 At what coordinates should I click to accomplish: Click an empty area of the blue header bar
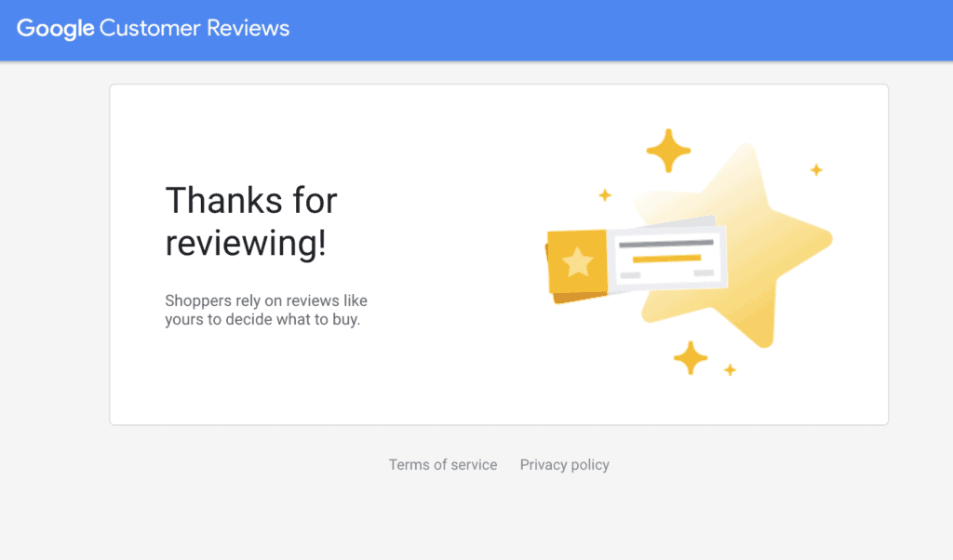click(605, 29)
